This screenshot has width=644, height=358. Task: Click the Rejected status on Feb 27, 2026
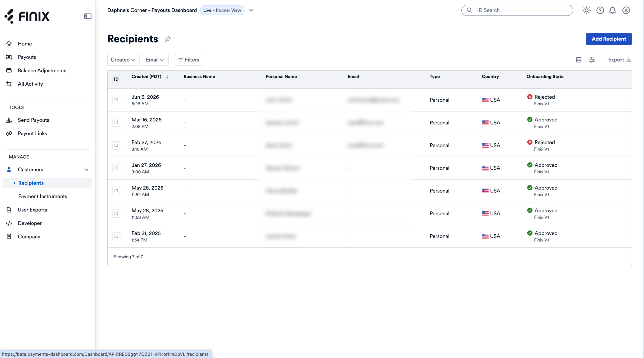(x=541, y=143)
